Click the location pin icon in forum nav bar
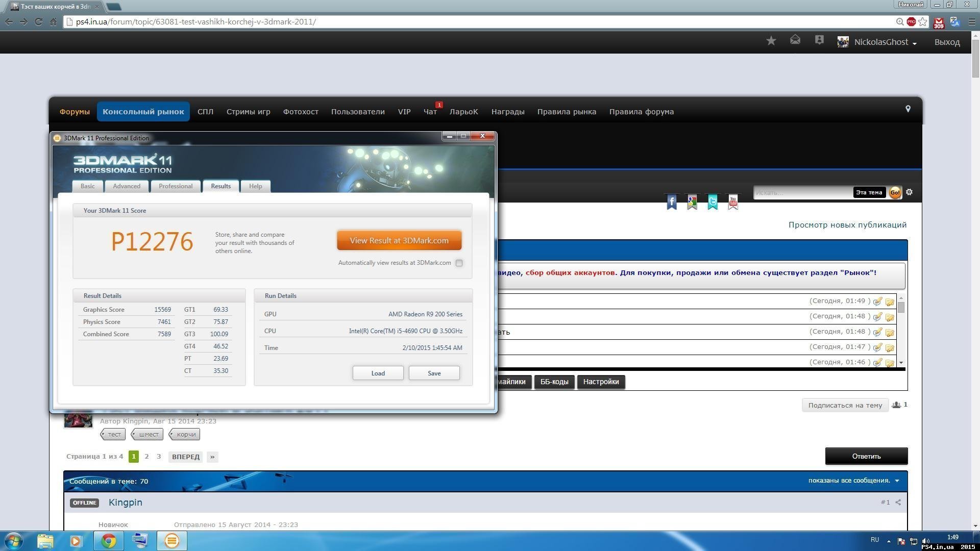This screenshot has width=980, height=551. tap(908, 109)
